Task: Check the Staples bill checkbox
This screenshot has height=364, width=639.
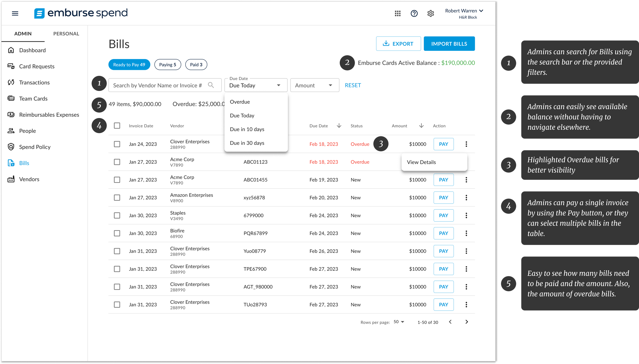Action: (x=117, y=215)
